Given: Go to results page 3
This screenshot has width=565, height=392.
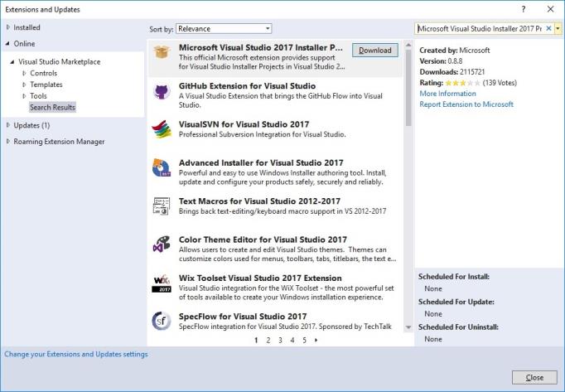Looking at the screenshot, I should [280, 340].
